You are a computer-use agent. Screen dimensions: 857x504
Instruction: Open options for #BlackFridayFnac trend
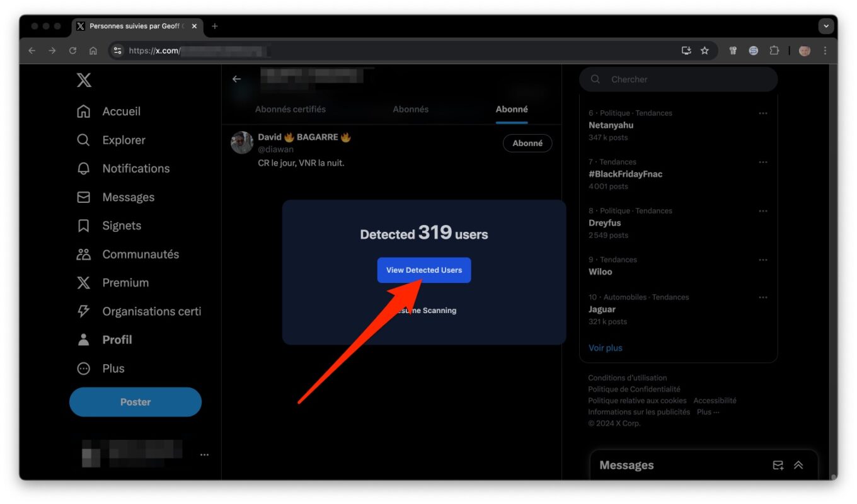[x=763, y=162]
